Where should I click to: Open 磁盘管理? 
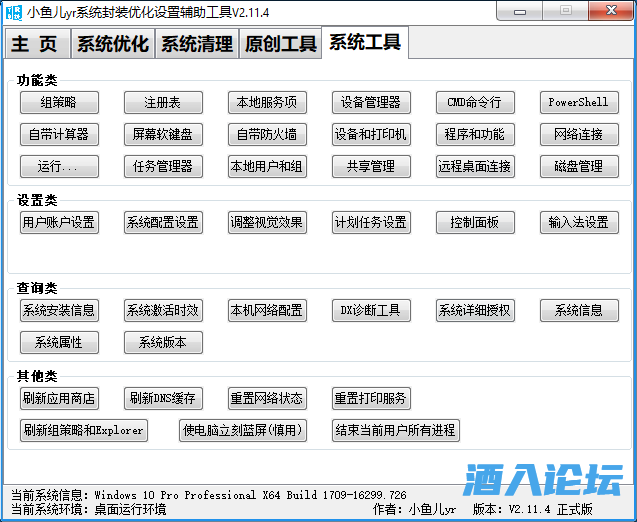coord(579,167)
